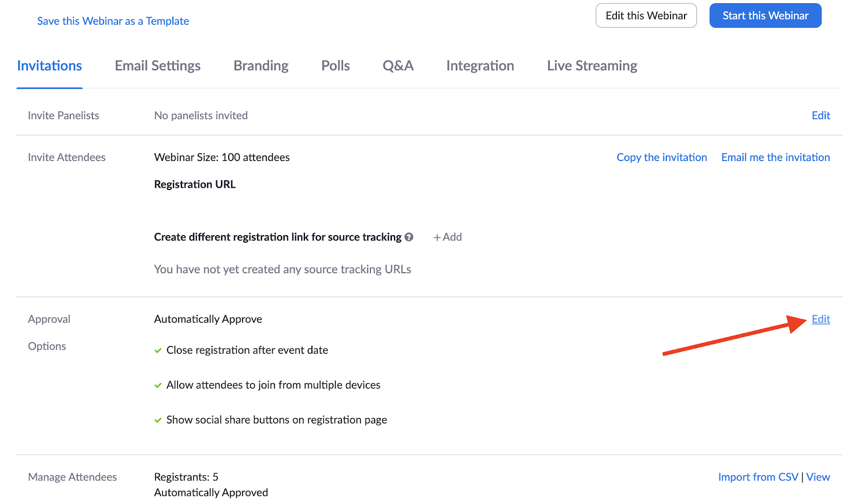Click Email me the invitation
Image resolution: width=859 pixels, height=504 pixels.
pos(775,157)
